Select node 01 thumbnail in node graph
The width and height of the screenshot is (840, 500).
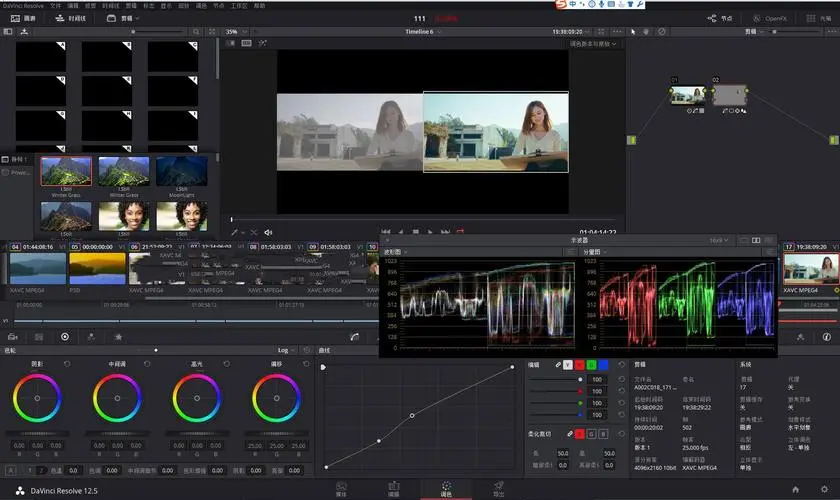(688, 95)
